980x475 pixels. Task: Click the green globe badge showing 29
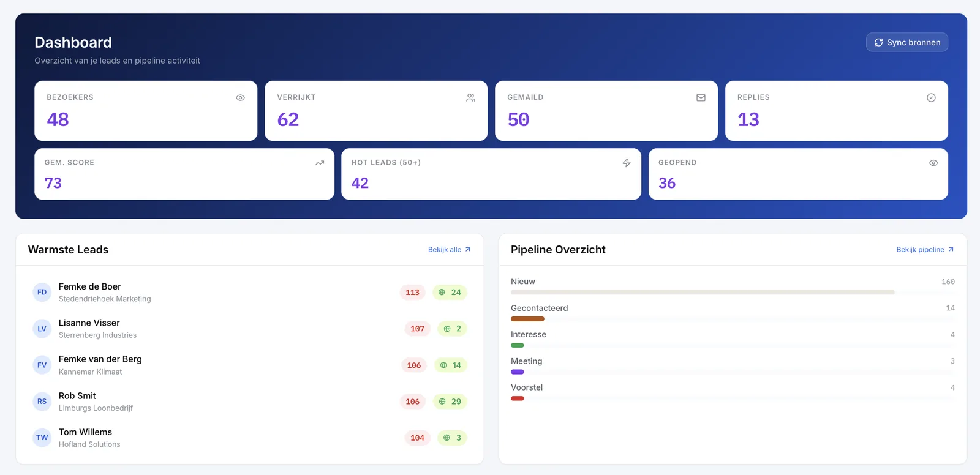tap(450, 402)
